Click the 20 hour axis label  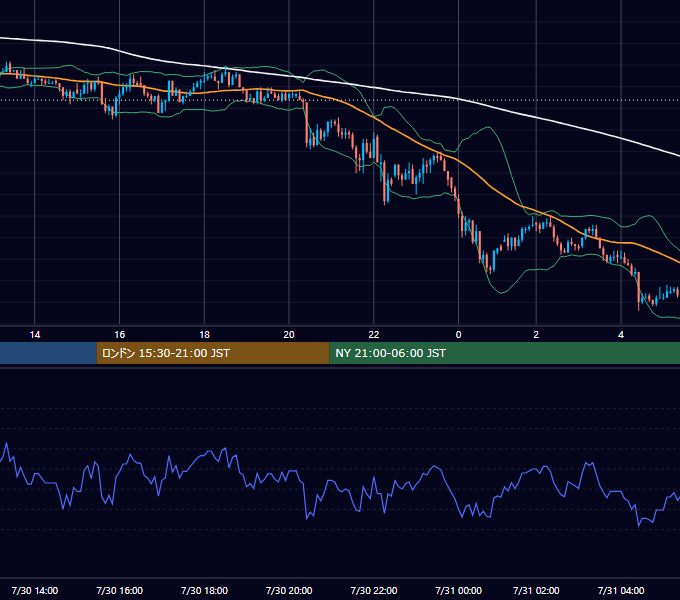pos(289,335)
